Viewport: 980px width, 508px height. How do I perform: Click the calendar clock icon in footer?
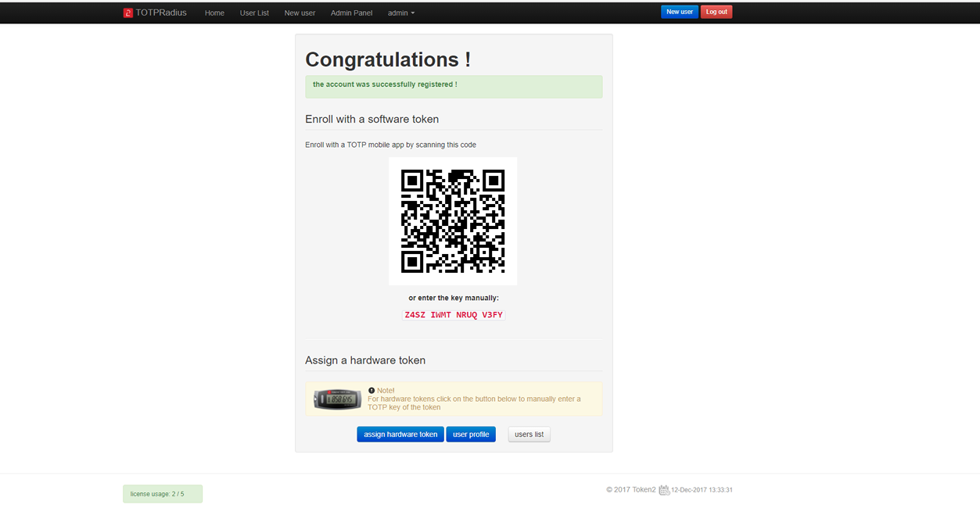[x=664, y=489]
